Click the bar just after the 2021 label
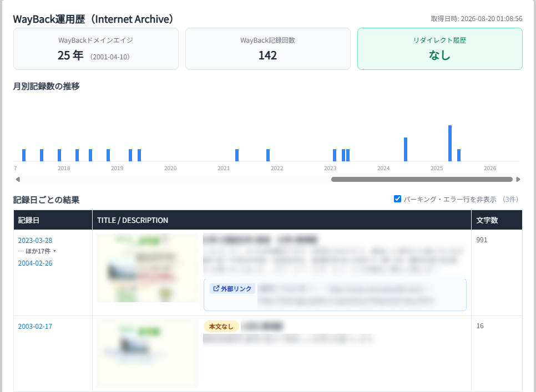Viewport: 536px width, 392px height. (237, 155)
